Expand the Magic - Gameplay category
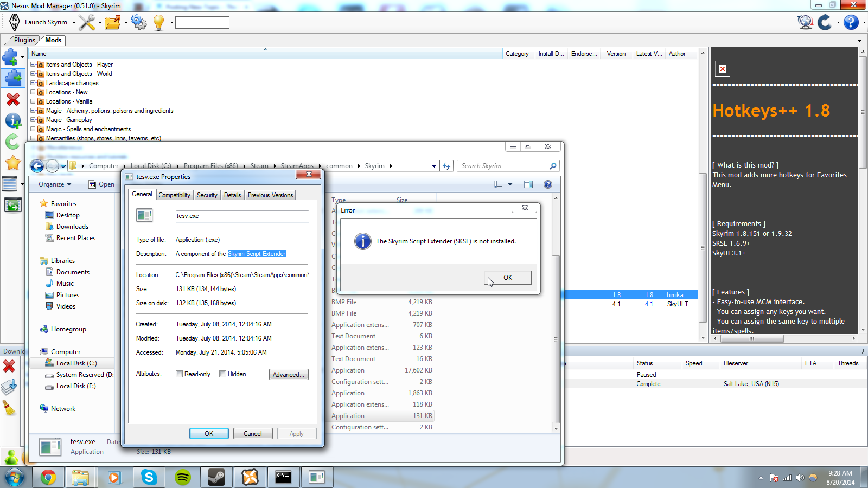Screen dimensions: 868x488 [x=33, y=120]
